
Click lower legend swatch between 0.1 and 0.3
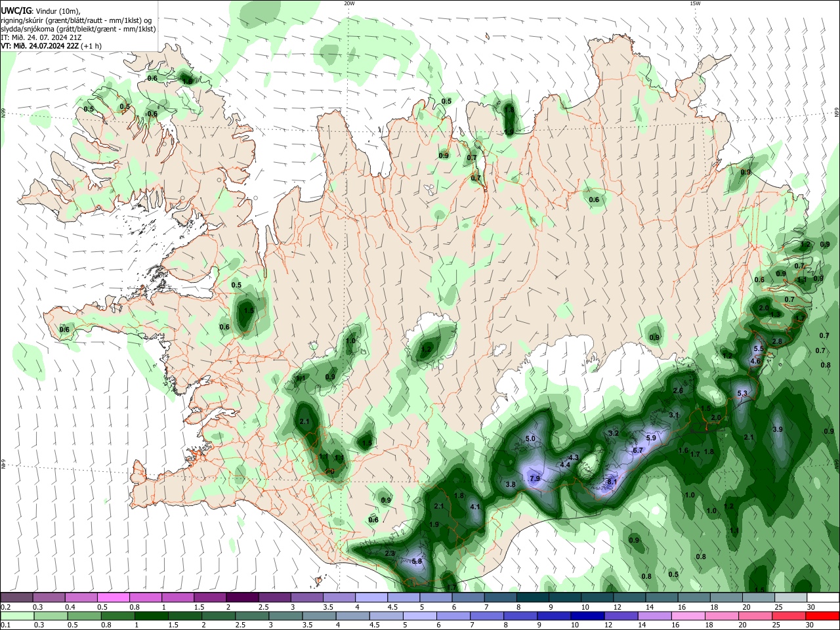16,616
